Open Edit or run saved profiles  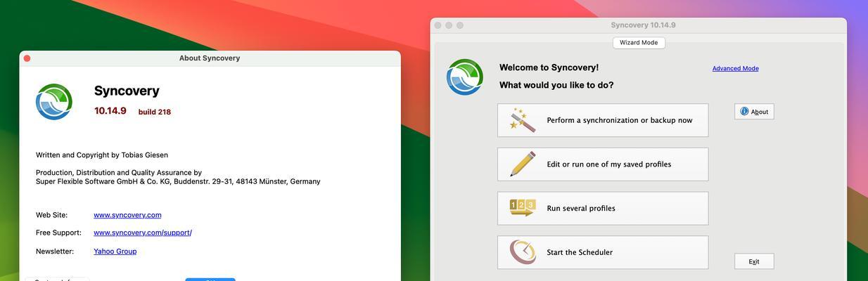603,164
